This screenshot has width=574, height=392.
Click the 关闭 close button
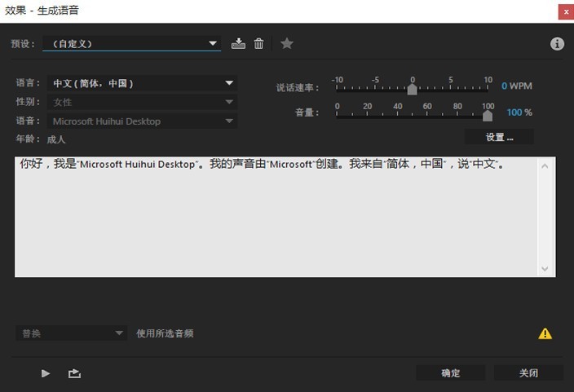(528, 373)
